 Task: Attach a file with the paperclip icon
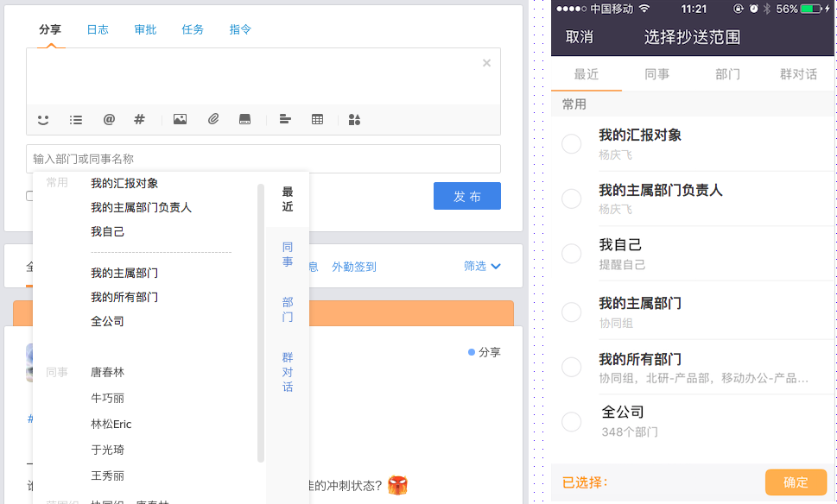tap(213, 119)
